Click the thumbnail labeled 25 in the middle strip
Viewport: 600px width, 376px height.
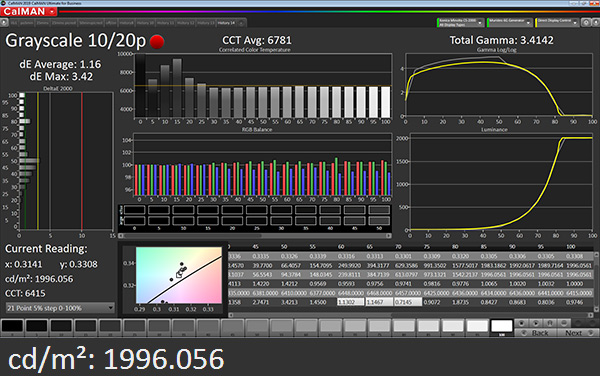pos(257,218)
